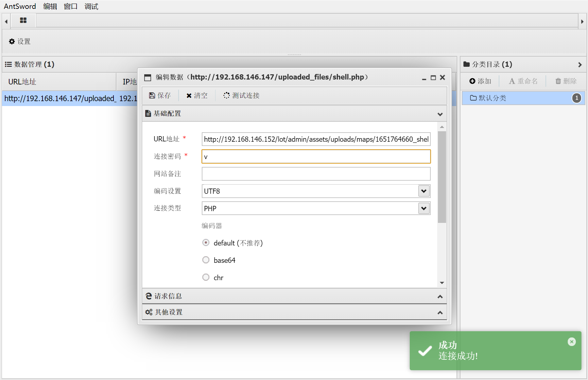588x380 pixels.
Task: Click the URL地址 column header
Action: coord(59,81)
